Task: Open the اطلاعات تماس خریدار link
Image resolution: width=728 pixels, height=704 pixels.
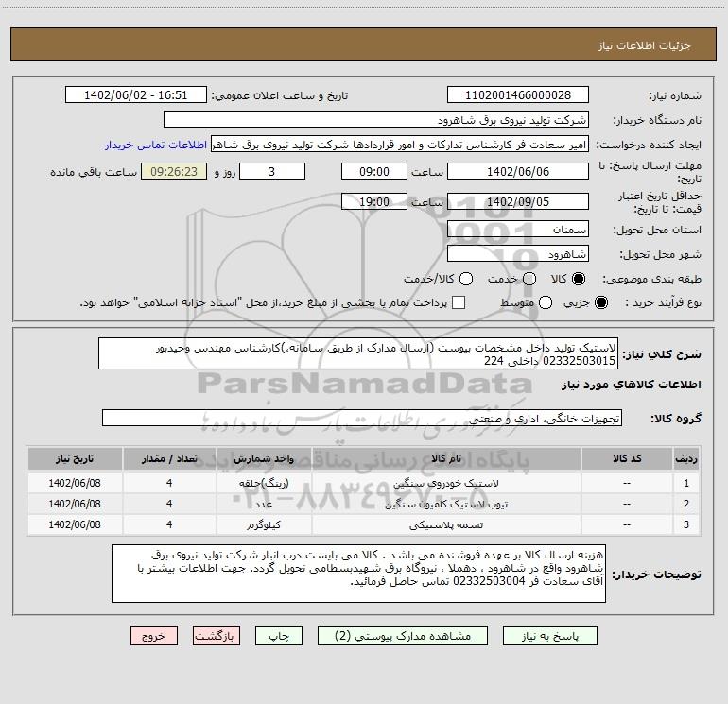Action: tap(156, 145)
